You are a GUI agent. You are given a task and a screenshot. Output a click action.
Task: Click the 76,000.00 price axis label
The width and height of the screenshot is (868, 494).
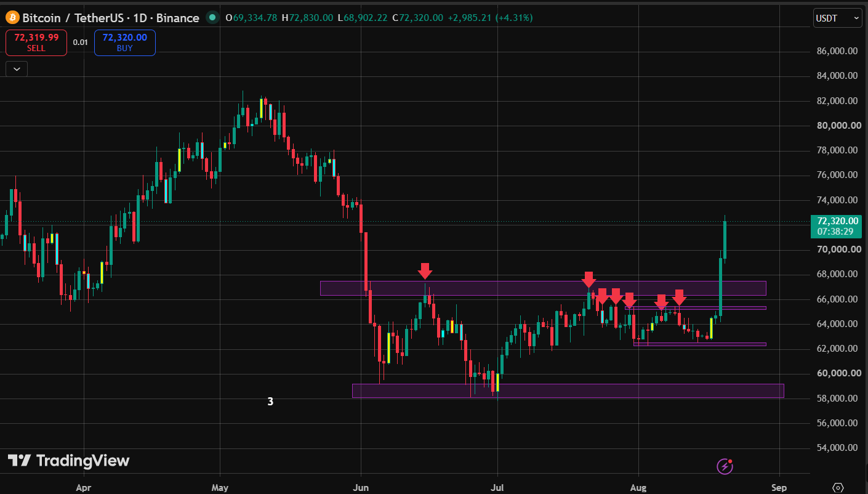pyautogui.click(x=837, y=175)
